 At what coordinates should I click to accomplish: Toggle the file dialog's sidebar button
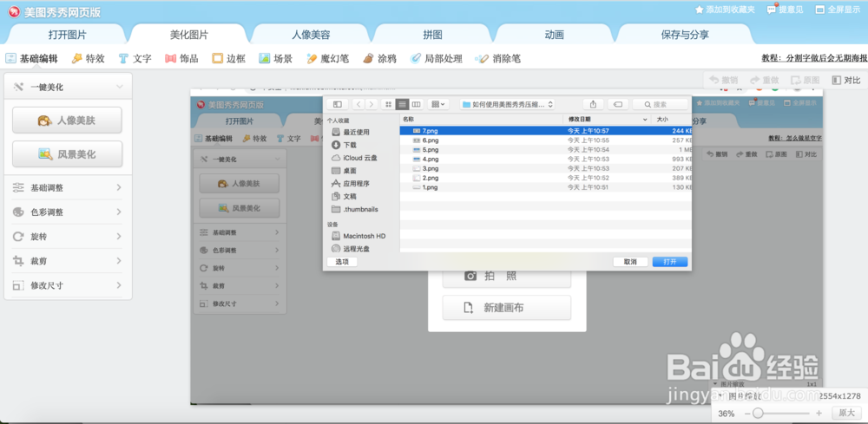pyautogui.click(x=337, y=104)
